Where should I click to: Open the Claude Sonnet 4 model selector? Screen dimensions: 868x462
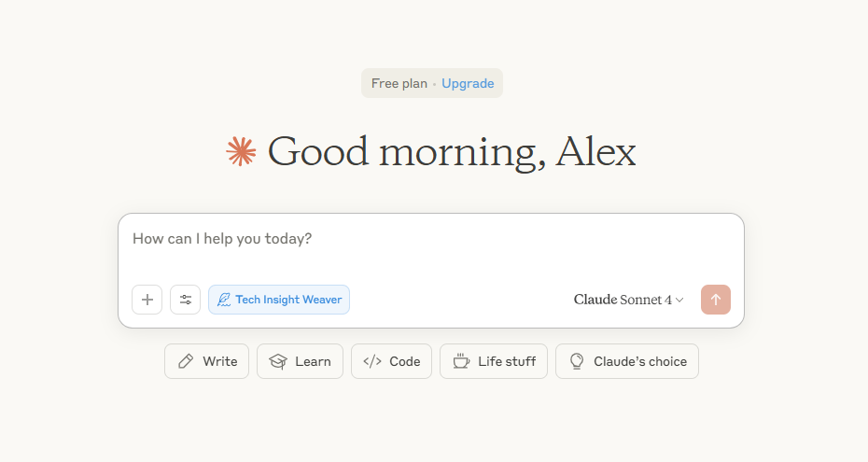pyautogui.click(x=623, y=300)
